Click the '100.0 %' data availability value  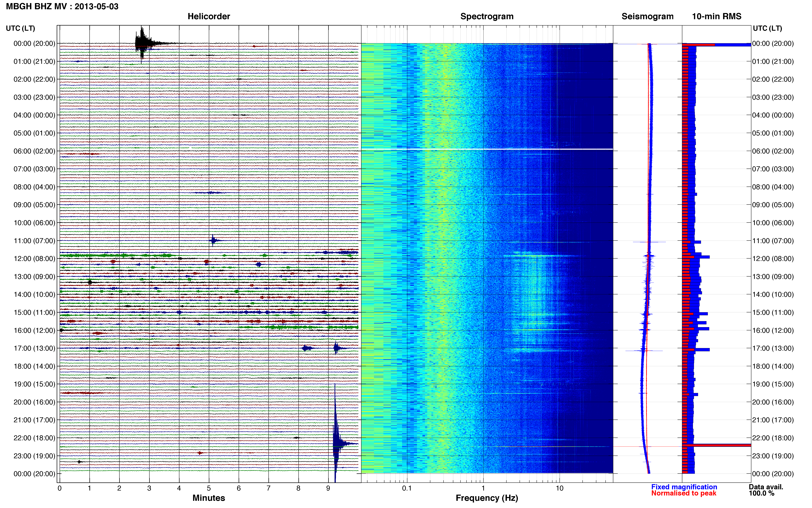pyautogui.click(x=761, y=493)
